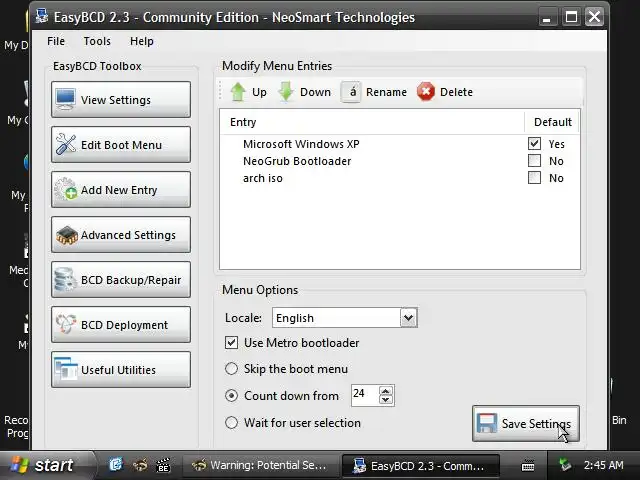Viewport: 640px width, 480px height.
Task: Toggle Use Metro bootloader checkbox
Action: pos(231,342)
